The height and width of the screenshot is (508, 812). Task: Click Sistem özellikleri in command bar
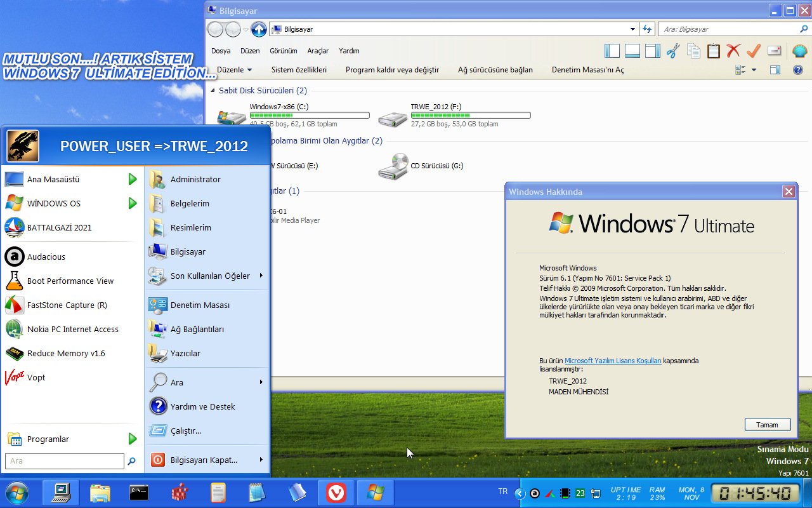pos(299,70)
